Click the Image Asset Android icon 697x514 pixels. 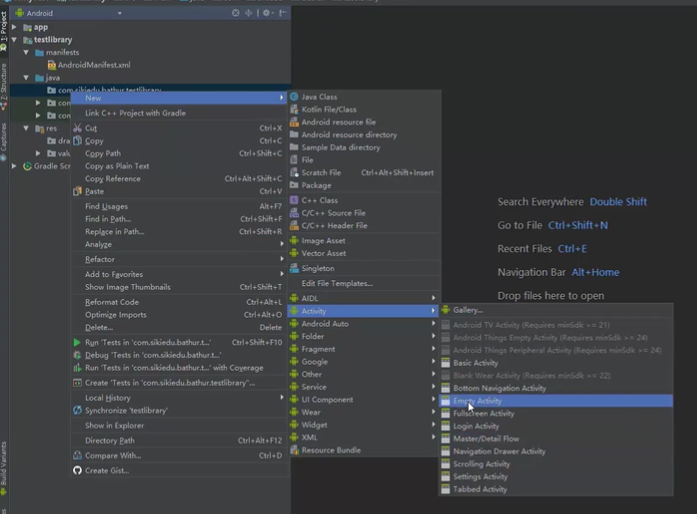tap(294, 241)
